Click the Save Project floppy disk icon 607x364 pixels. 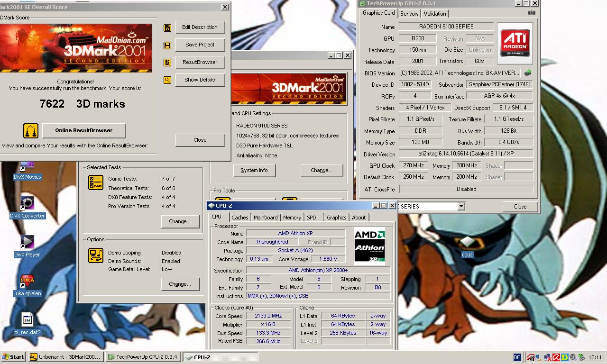[x=167, y=45]
